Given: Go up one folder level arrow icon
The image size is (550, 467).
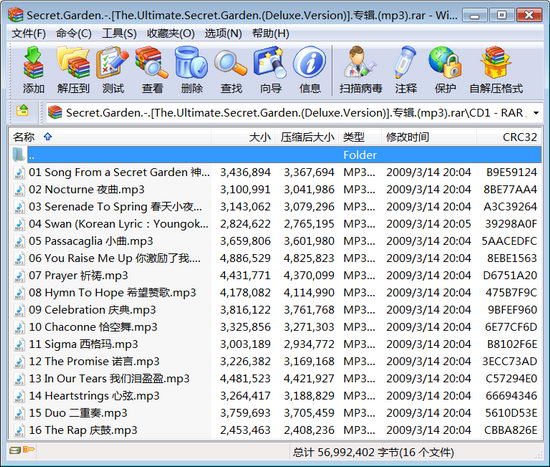Looking at the screenshot, I should coord(22,112).
